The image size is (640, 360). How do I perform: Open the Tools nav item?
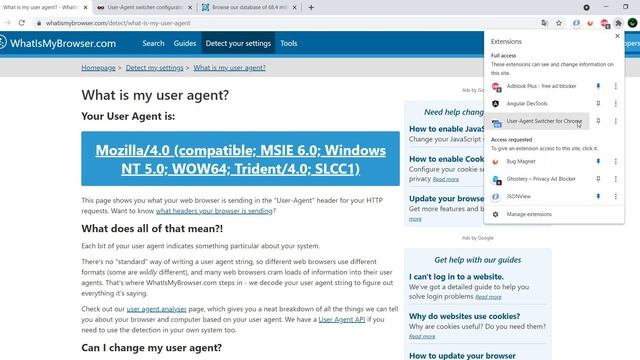tap(289, 43)
